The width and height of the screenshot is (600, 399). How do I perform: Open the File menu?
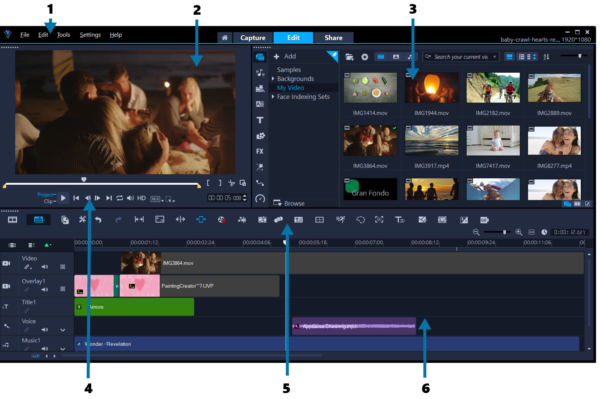[25, 35]
